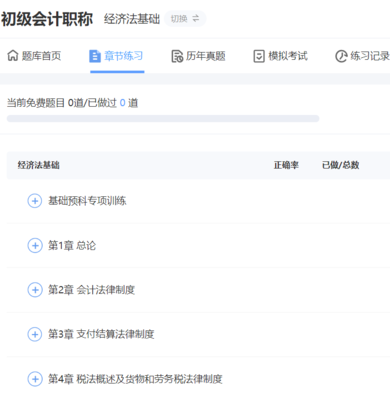Go to the 模拟考试 tab
Image resolution: width=390 pixels, height=400 pixels.
[280, 56]
